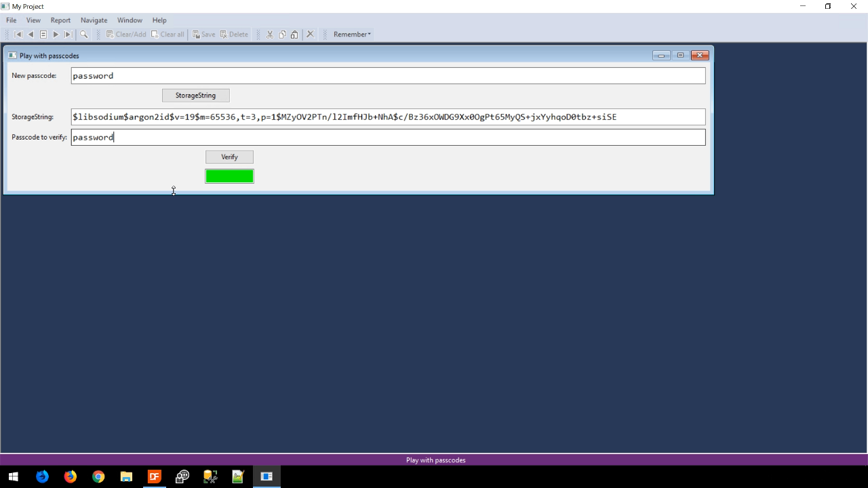Click the Passcode to verify field

point(388,138)
